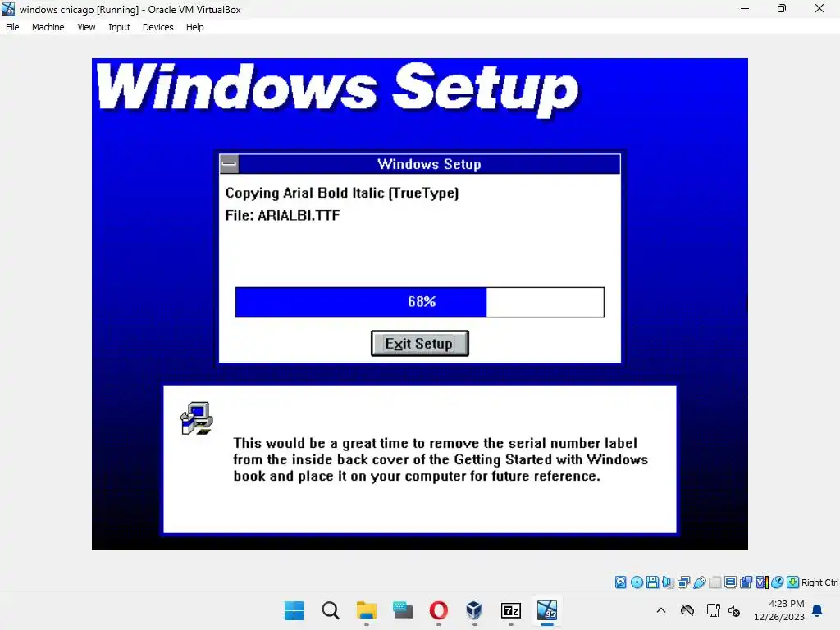This screenshot has width=840, height=630.
Task: Open the Machine menu
Action: point(48,27)
